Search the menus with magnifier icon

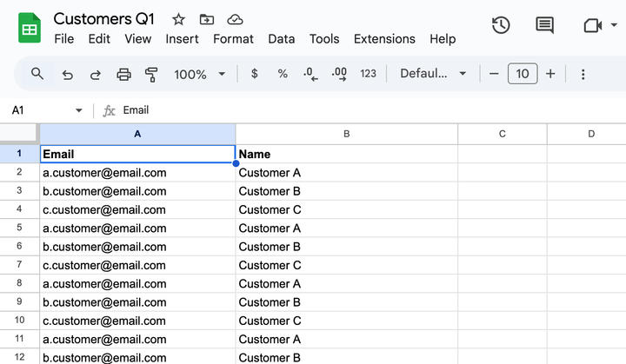37,74
